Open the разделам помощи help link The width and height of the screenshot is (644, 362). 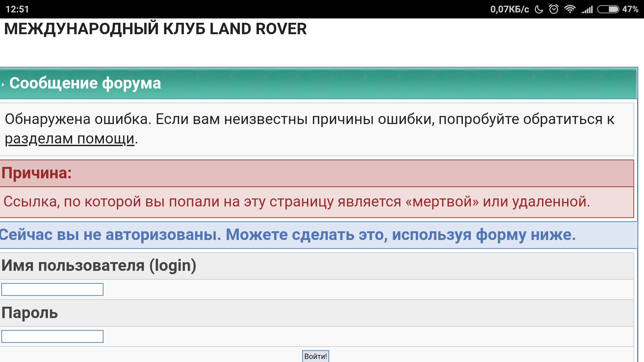[69, 139]
